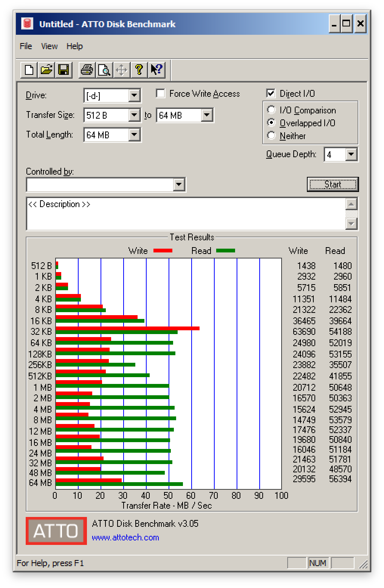Click the Read column header

(335, 251)
